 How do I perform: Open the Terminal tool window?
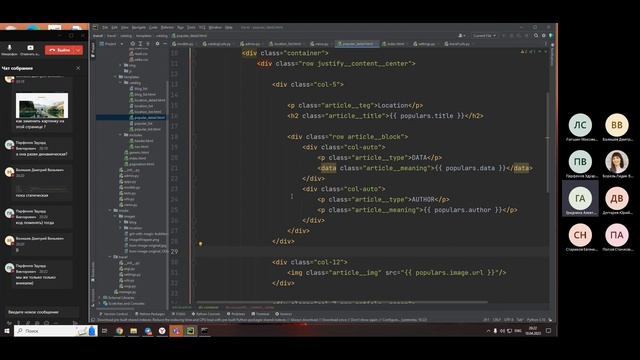point(260,314)
